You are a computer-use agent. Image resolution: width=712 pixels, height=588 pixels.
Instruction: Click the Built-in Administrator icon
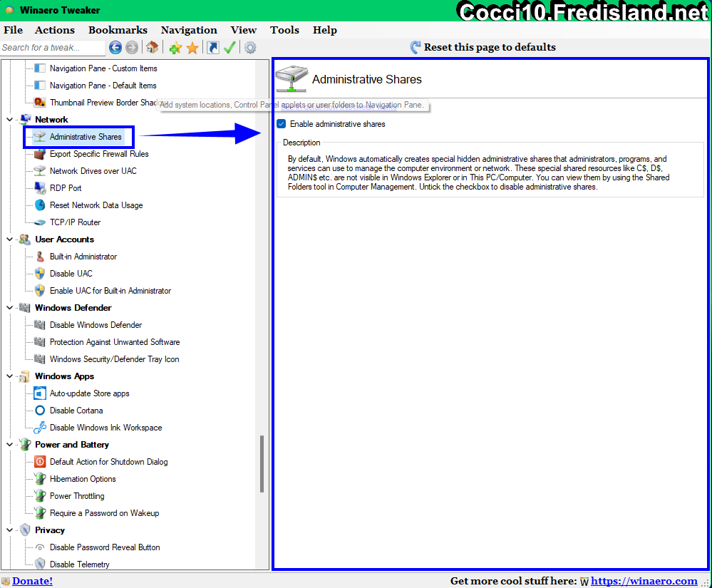coord(40,257)
